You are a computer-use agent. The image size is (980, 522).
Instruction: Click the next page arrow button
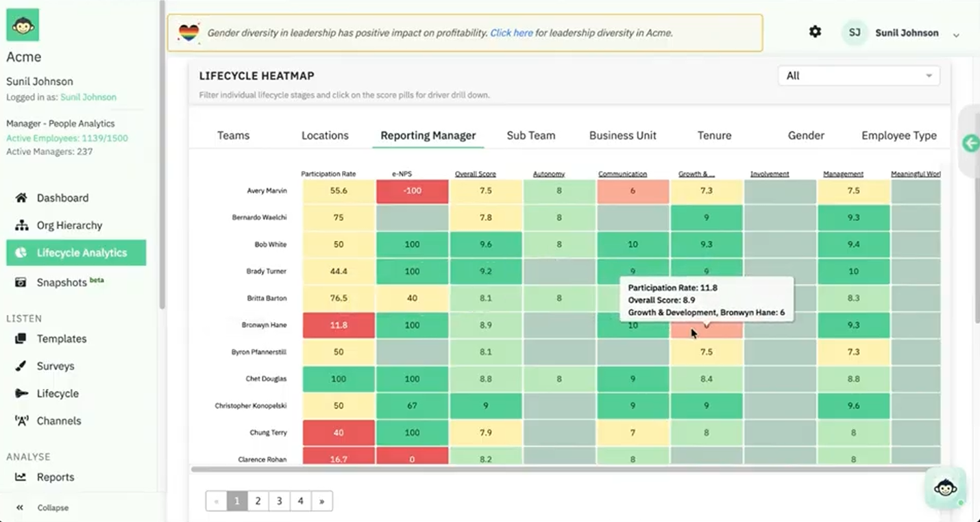point(321,501)
